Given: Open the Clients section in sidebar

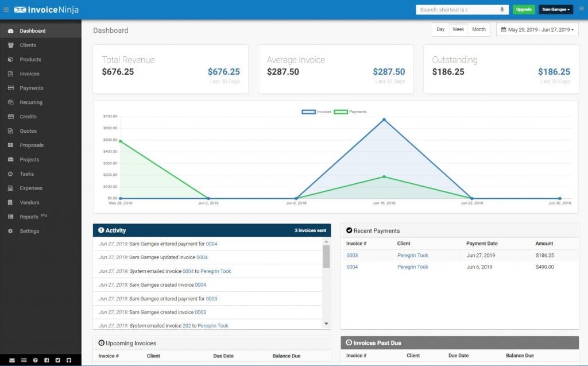Looking at the screenshot, I should (x=28, y=45).
